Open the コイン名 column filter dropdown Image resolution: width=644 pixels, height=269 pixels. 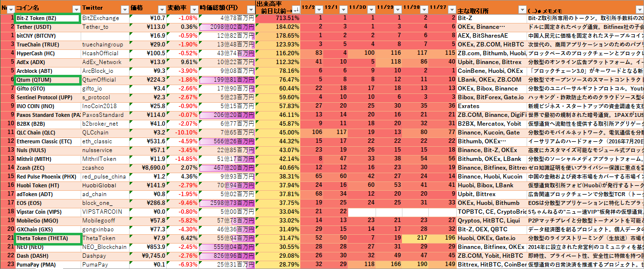click(x=76, y=9)
